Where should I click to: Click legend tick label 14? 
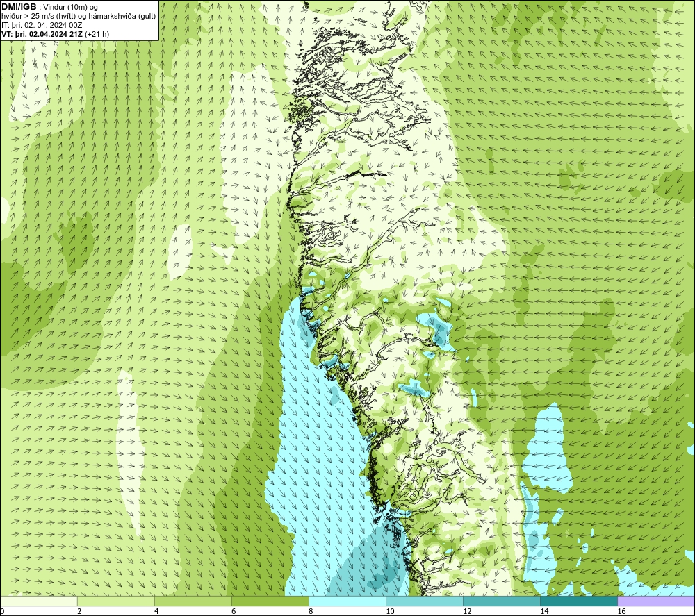544,611
